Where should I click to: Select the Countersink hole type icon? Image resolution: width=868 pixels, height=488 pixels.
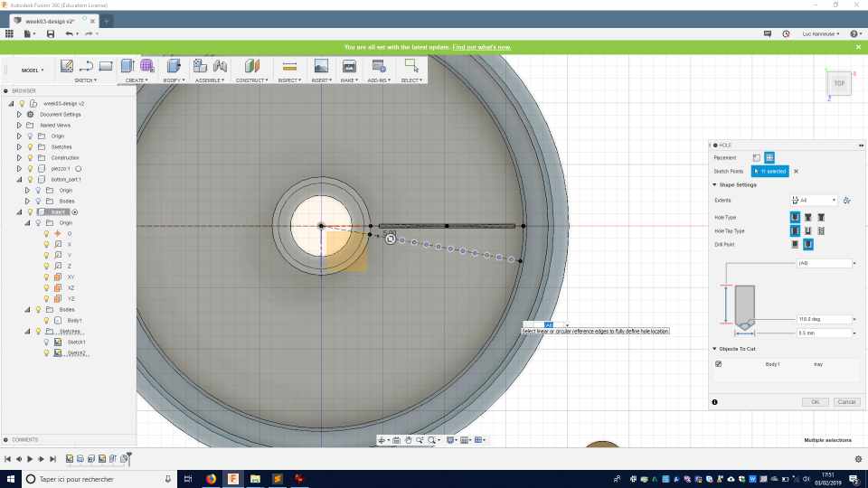click(x=821, y=218)
